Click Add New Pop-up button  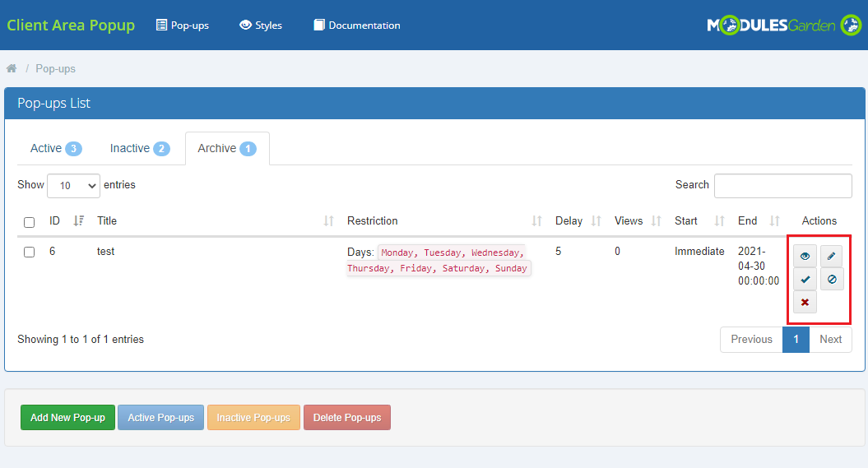click(67, 418)
